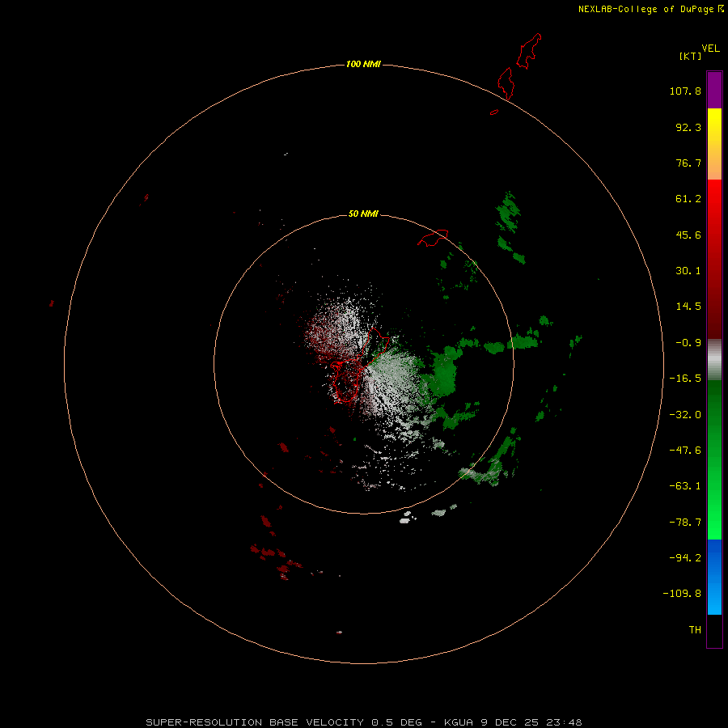Pick the red segment of the color bar
Viewport: 728px width, 728px height.
(714, 259)
